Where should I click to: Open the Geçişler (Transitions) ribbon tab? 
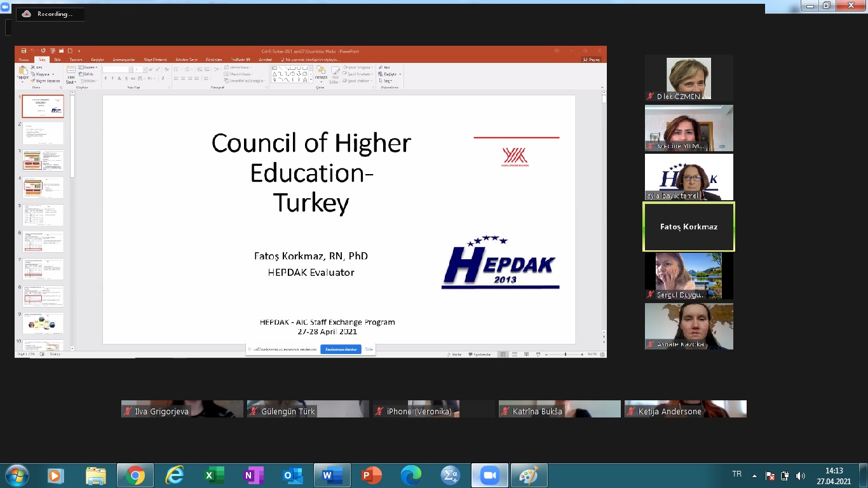(x=97, y=60)
